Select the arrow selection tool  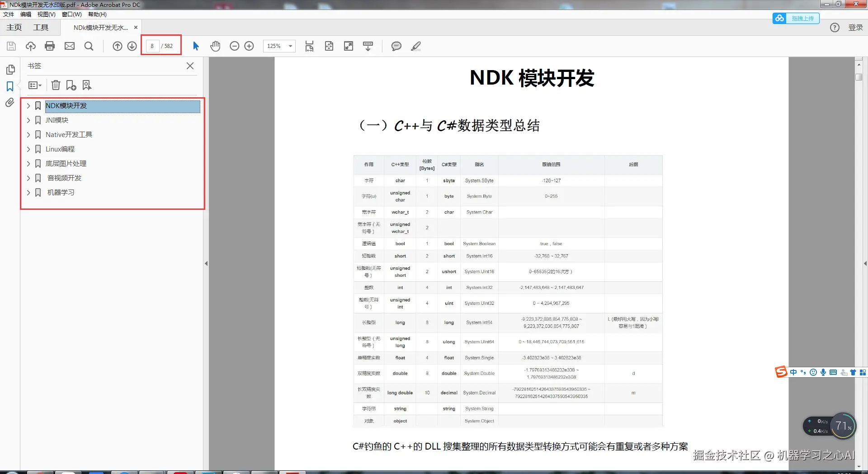pos(196,46)
